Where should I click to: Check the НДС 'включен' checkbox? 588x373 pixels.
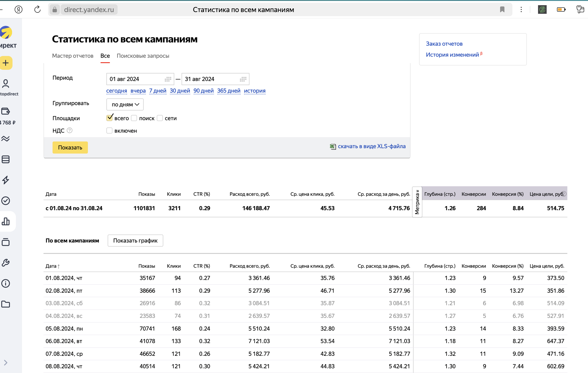point(109,130)
